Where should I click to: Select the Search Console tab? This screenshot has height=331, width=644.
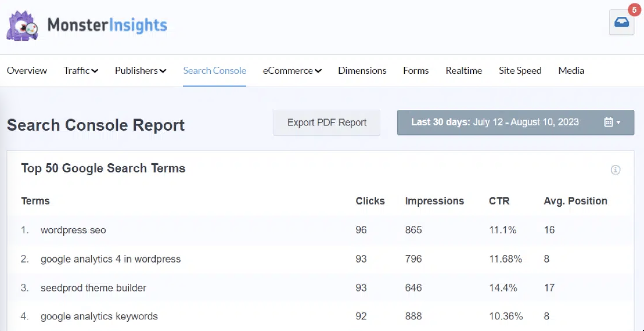click(x=215, y=70)
